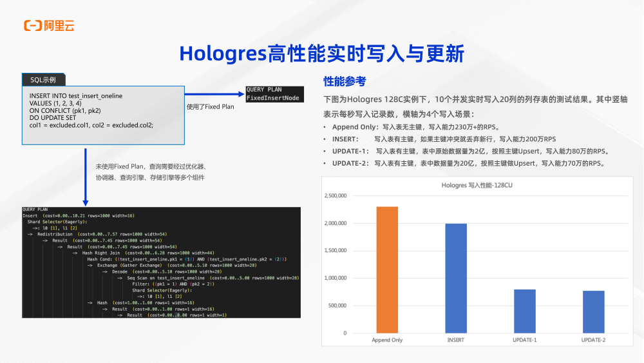Click the Seq Scan on test_insert_oneline line
Viewport: 644px width, 363px height.
[208, 278]
